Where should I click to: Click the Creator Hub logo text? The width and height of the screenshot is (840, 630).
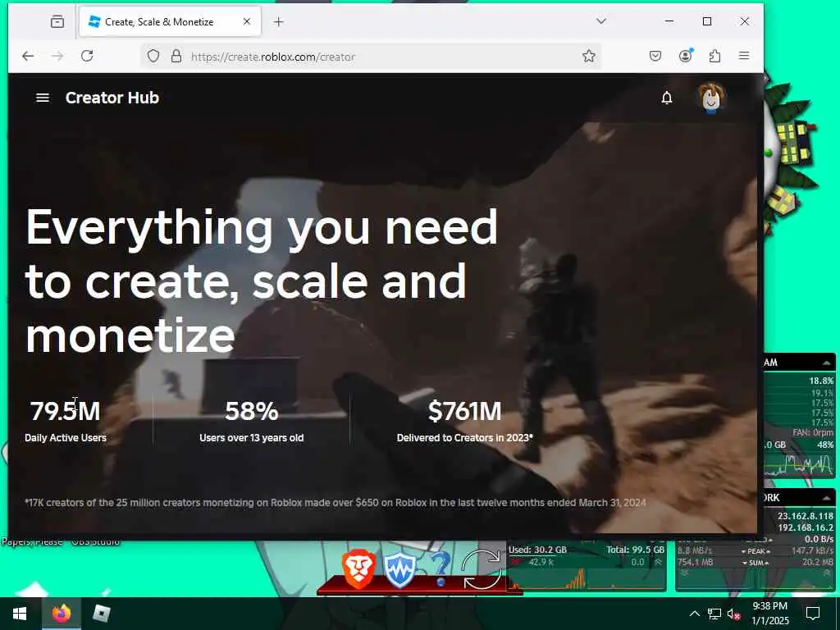(112, 98)
